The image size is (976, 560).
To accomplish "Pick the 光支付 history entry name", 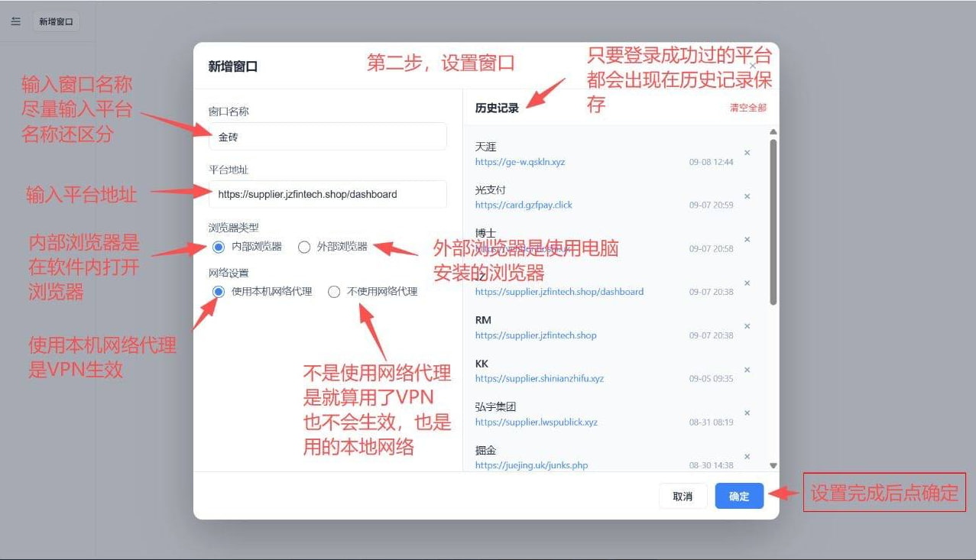I will click(491, 189).
